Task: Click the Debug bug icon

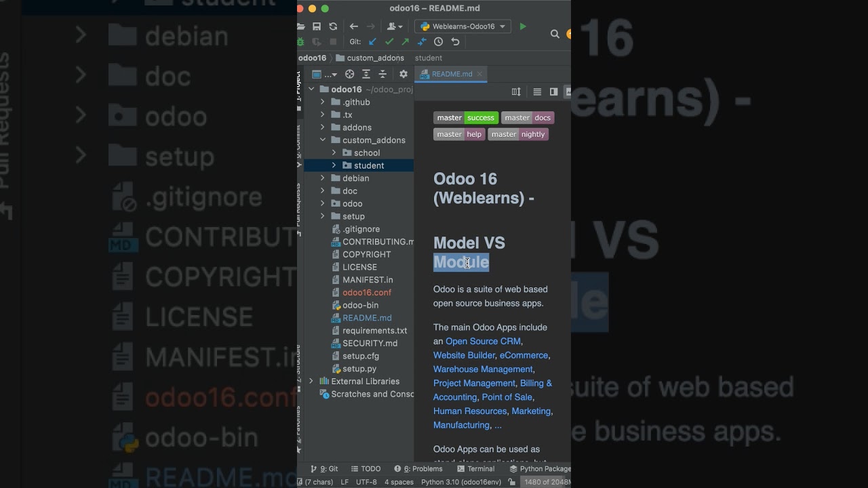Action: coord(300,41)
